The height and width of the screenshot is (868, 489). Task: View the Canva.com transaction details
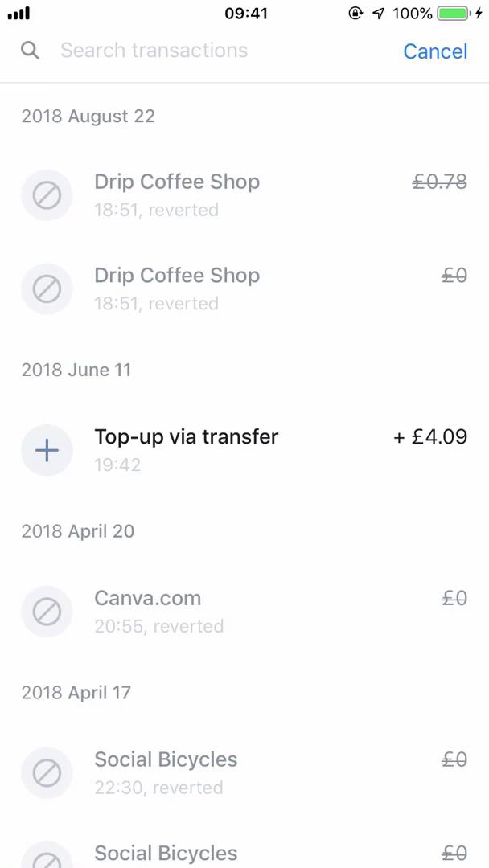pos(147,598)
